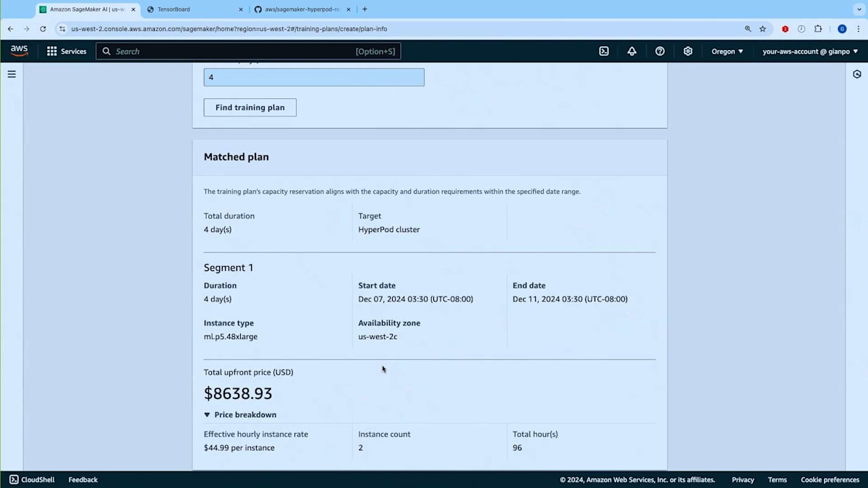
Task: Select the us-west-2c availability zone value
Action: pos(378,337)
